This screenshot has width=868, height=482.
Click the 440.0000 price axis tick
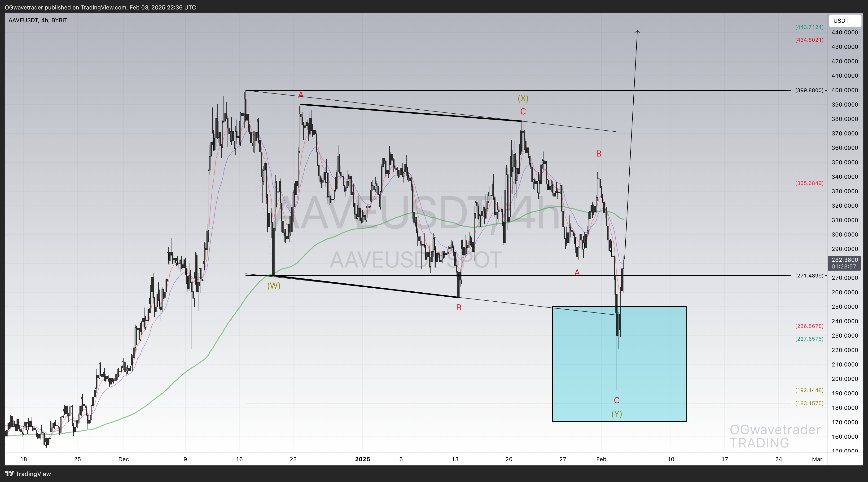(845, 32)
